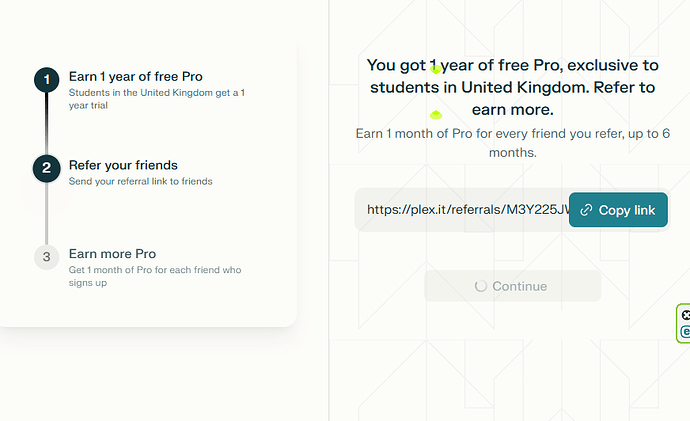Viewport: 690px width, 421px height.
Task: Click the progress line between steps 2 and 3
Action: (46, 213)
